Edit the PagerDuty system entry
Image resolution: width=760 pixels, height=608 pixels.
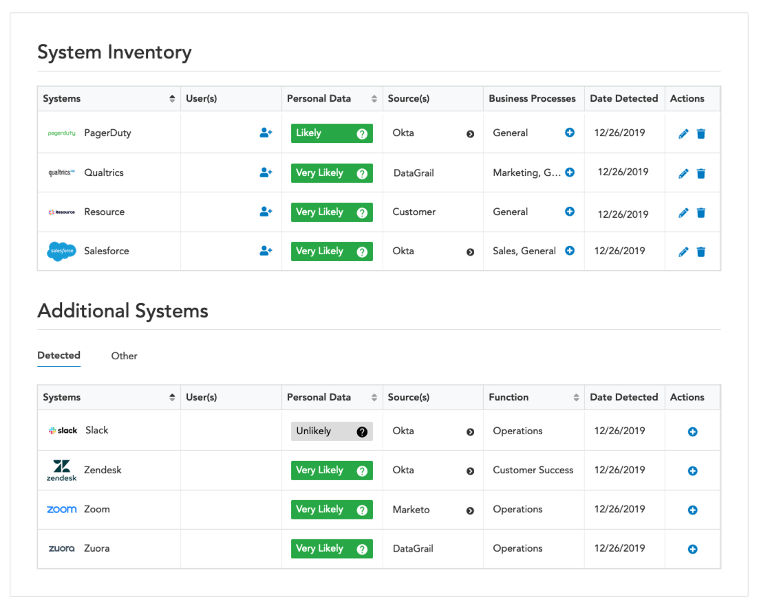(683, 134)
